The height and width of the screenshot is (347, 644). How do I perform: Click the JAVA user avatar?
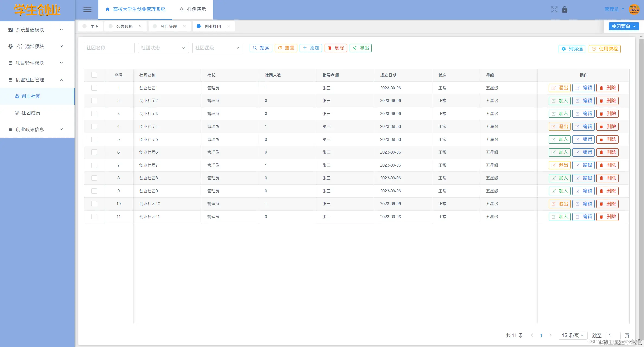634,9
